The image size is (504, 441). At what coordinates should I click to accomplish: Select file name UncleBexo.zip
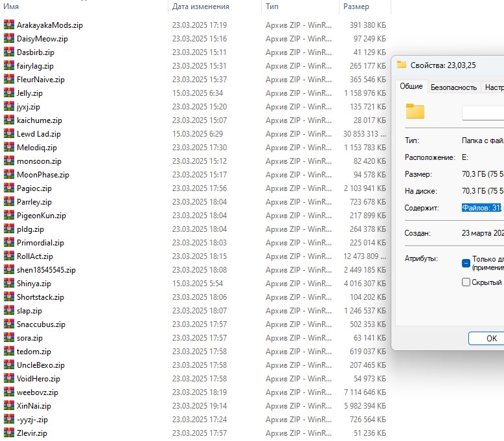tap(41, 365)
